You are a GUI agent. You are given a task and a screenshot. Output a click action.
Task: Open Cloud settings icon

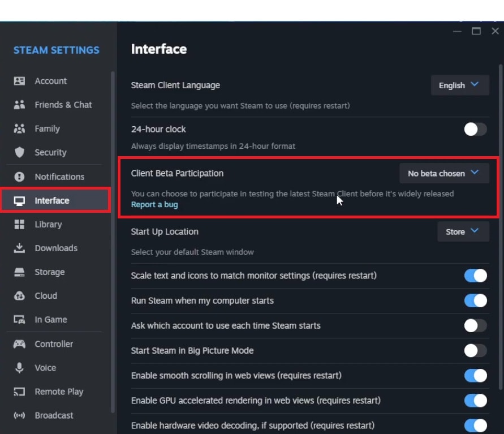pyautogui.click(x=20, y=295)
